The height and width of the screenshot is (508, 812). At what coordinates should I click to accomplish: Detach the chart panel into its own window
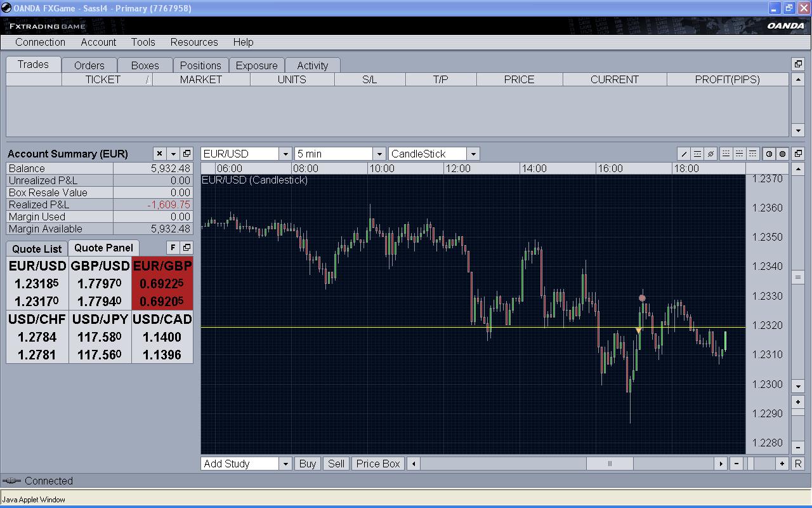(798, 154)
